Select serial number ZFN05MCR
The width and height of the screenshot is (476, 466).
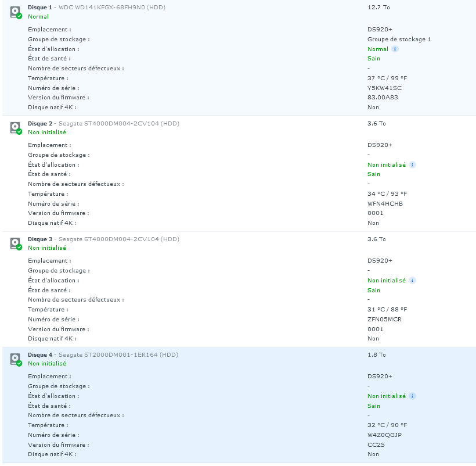click(384, 319)
